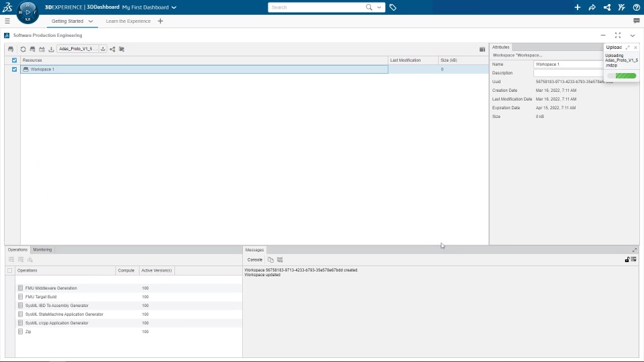Open the search options dropdown arrow

click(x=379, y=7)
